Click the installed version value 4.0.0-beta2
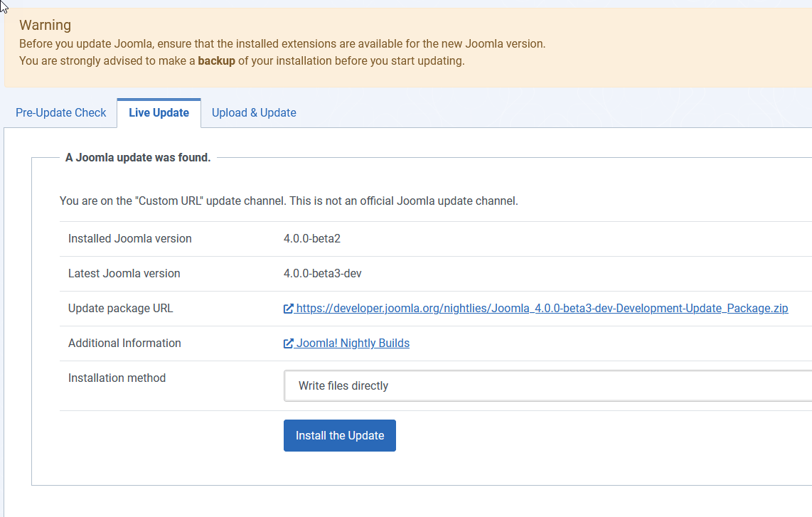The image size is (812, 517). click(311, 239)
